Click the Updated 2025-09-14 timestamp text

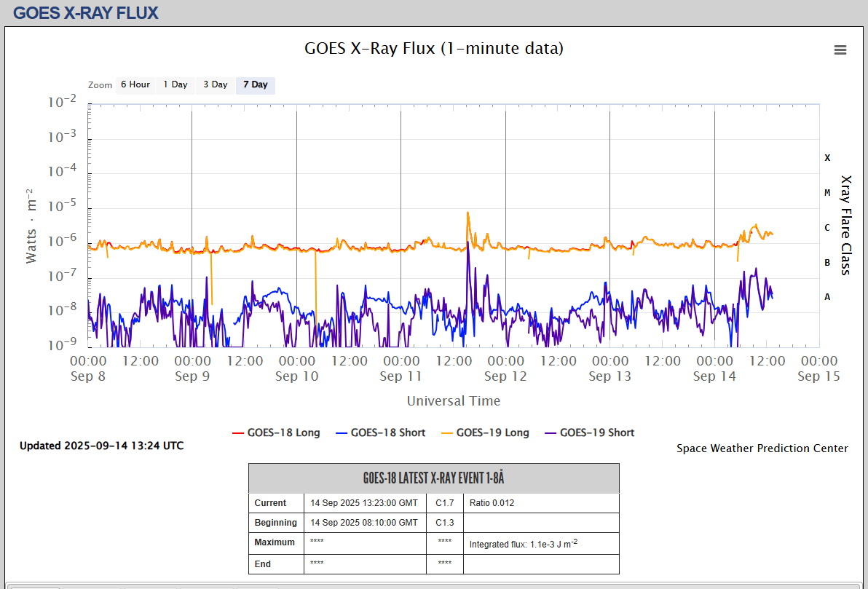(x=102, y=446)
